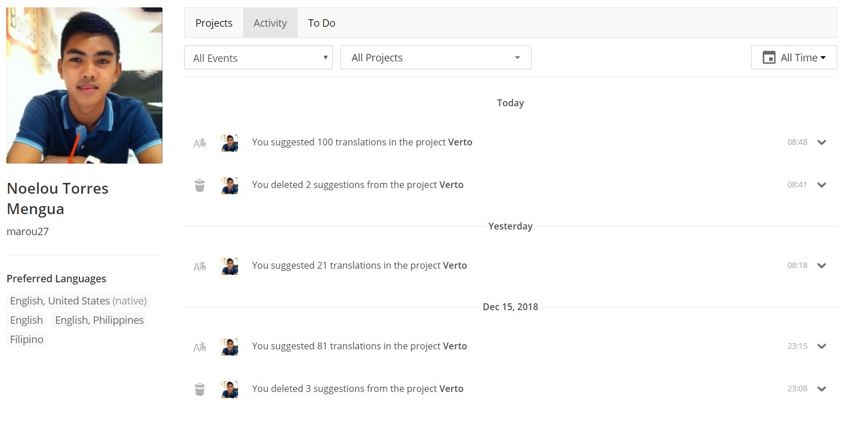Switch to the To Do tab

click(322, 23)
